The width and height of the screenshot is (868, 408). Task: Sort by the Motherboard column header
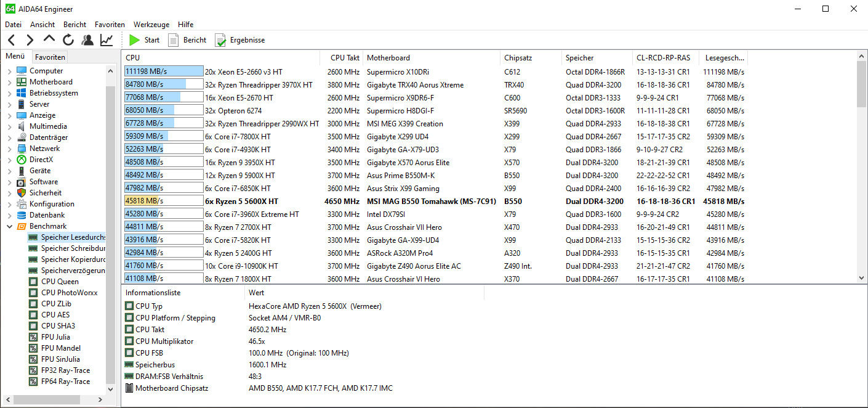click(432, 58)
